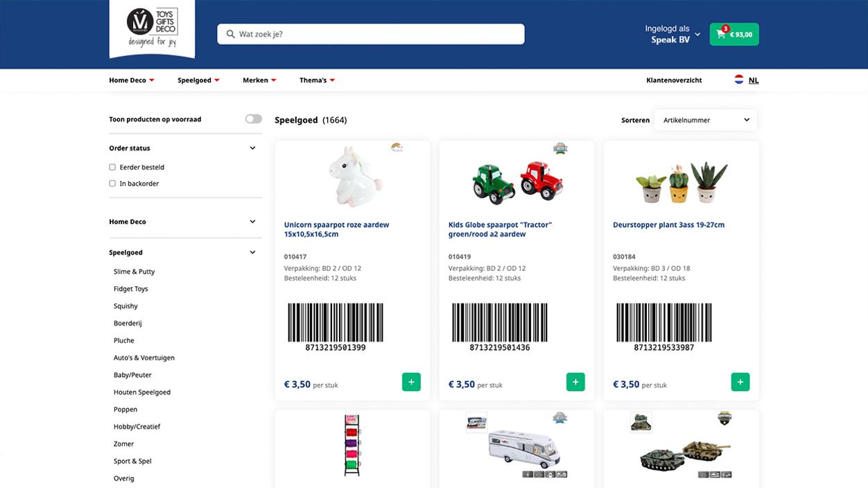
Task: Open the unicorn spaarpot product image
Action: 352,176
